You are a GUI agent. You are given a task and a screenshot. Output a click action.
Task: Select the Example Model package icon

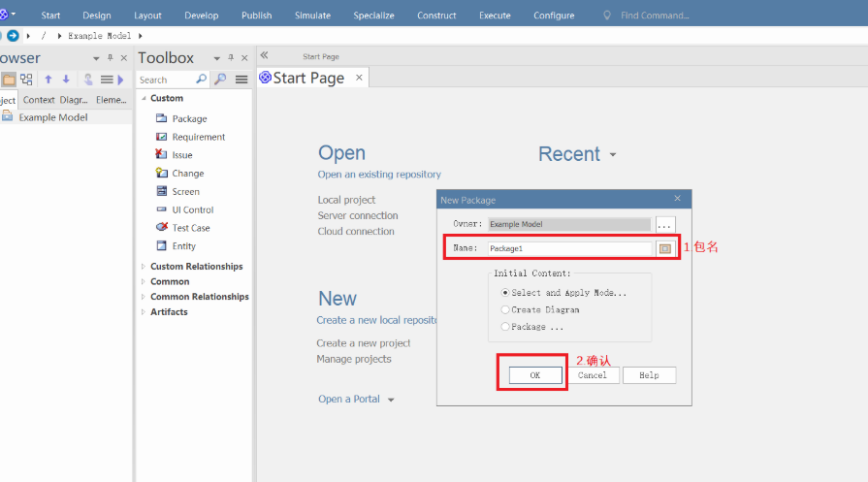coord(7,116)
